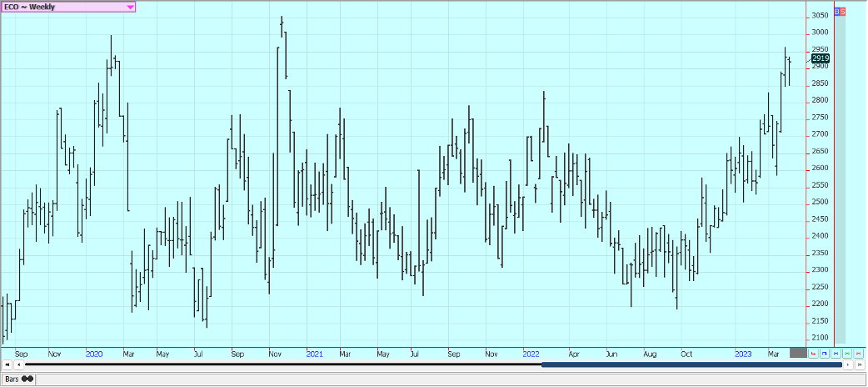This screenshot has height=387, width=868.
Task: Jump to the chart's earliest data
Action: pyautogui.click(x=7, y=364)
